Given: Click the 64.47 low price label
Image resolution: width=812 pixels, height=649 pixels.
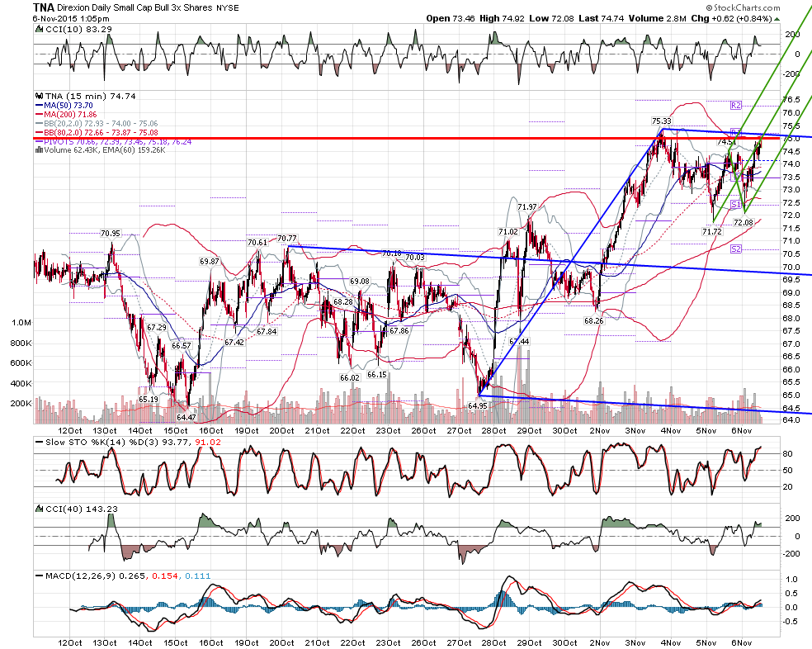Looking at the screenshot, I should [186, 417].
